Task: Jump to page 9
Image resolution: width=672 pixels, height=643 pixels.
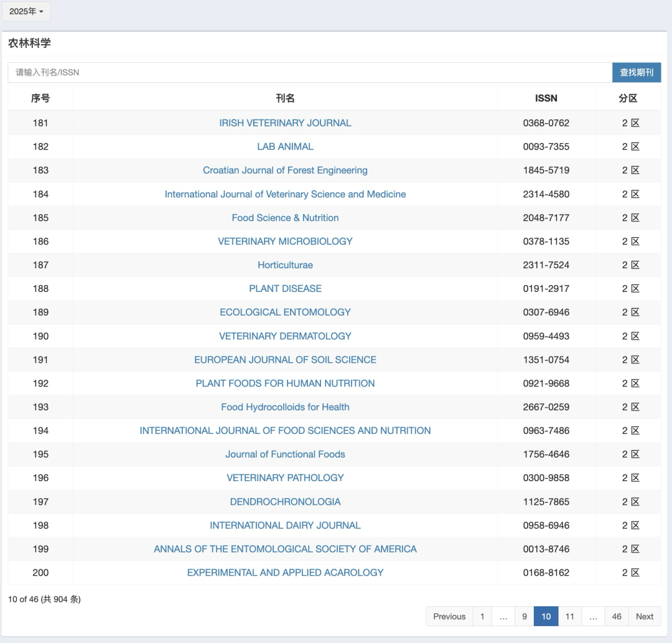Action: [x=524, y=616]
